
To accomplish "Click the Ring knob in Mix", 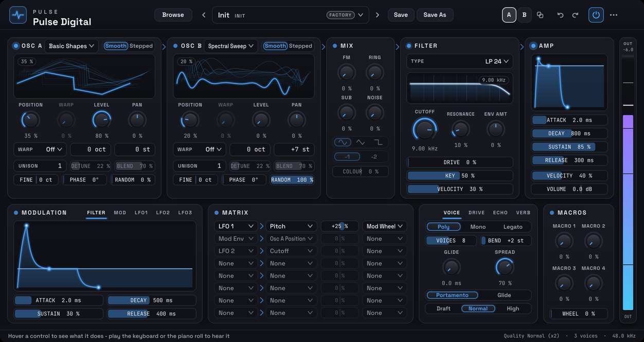I will [375, 72].
